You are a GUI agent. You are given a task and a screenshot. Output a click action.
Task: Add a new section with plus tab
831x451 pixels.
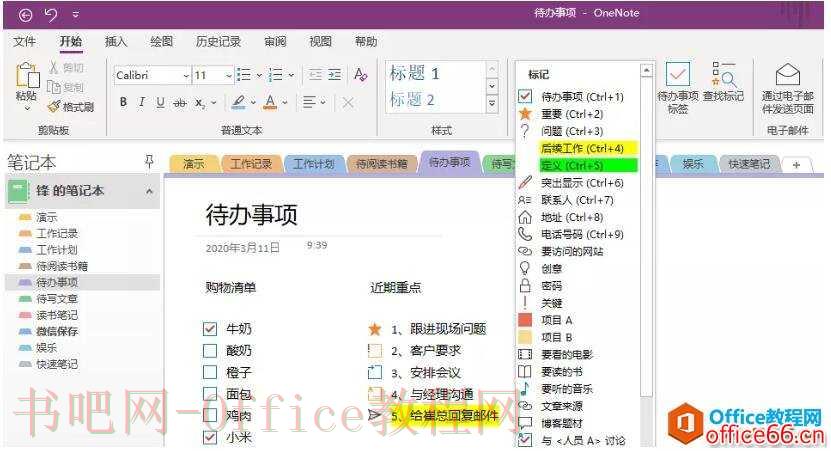pyautogui.click(x=796, y=165)
